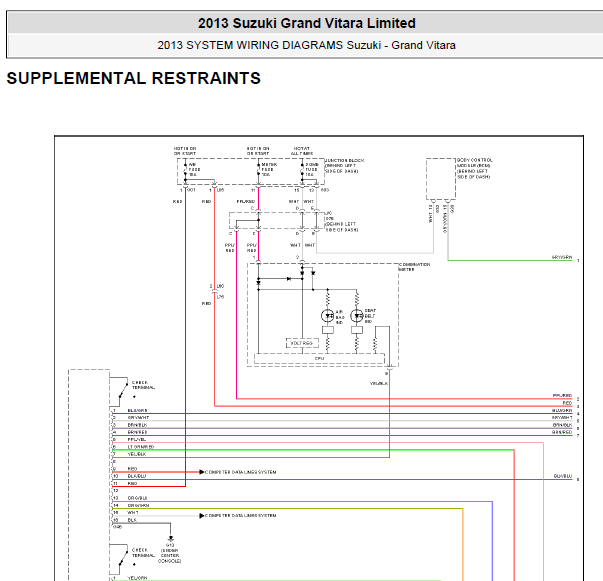Click the J/C joint connector label

click(x=329, y=215)
